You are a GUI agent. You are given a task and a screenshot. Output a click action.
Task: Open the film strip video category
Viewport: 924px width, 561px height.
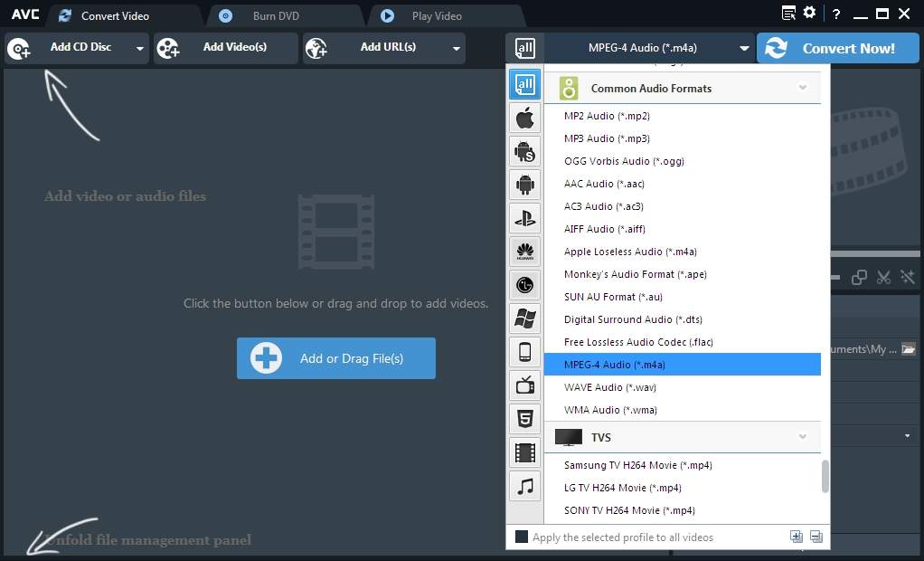524,452
